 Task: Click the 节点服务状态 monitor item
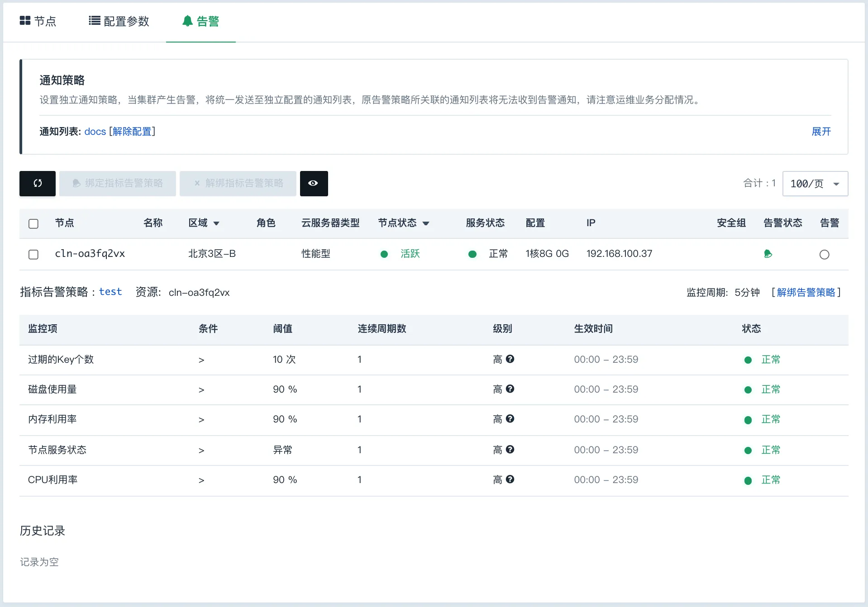pyautogui.click(x=57, y=450)
